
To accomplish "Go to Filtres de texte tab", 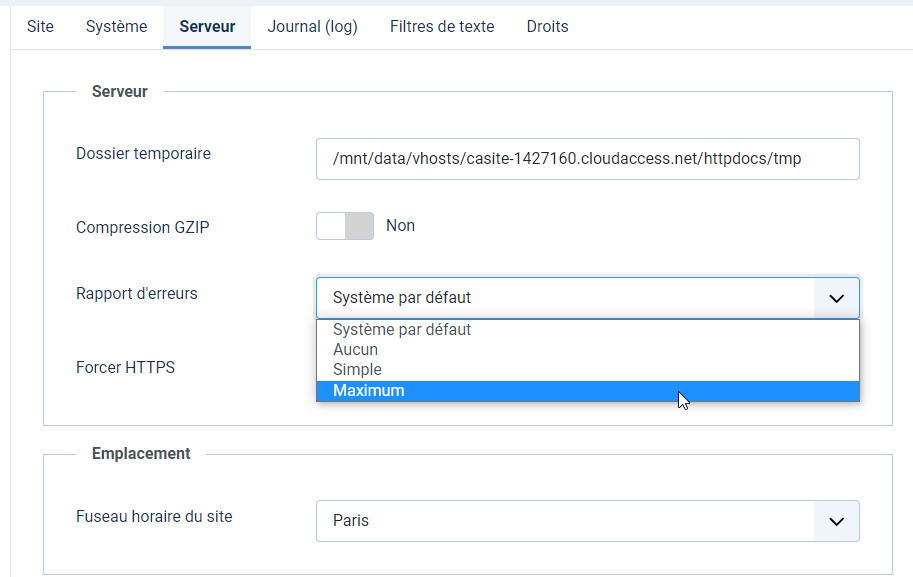I will click(x=442, y=27).
